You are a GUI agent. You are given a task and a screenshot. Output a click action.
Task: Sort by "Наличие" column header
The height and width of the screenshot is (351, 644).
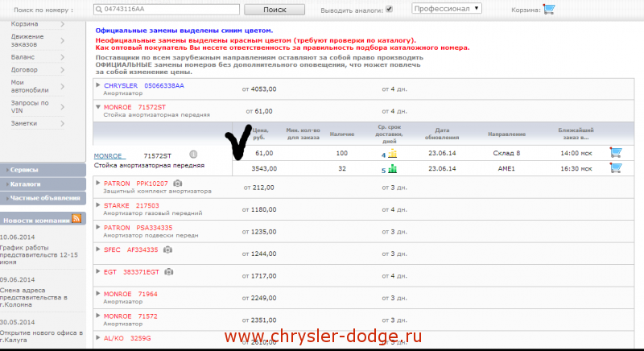[341, 134]
